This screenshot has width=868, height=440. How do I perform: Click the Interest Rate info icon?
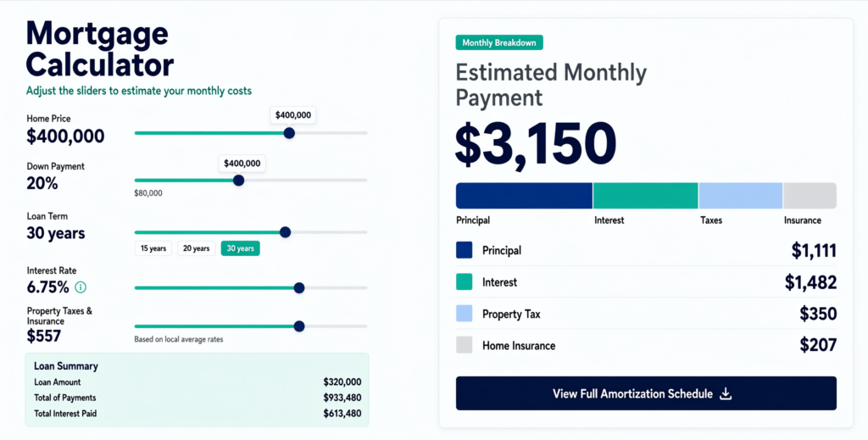point(81,287)
